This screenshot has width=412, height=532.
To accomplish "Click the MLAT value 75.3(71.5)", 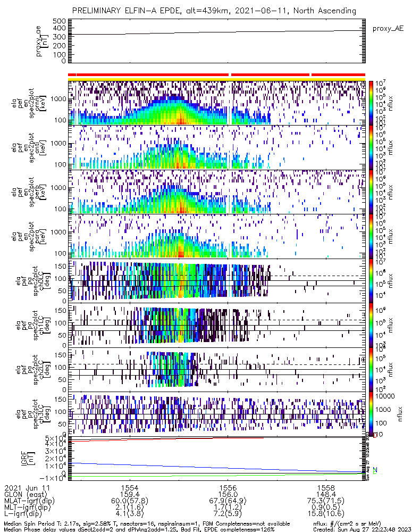I will click(x=326, y=501).
